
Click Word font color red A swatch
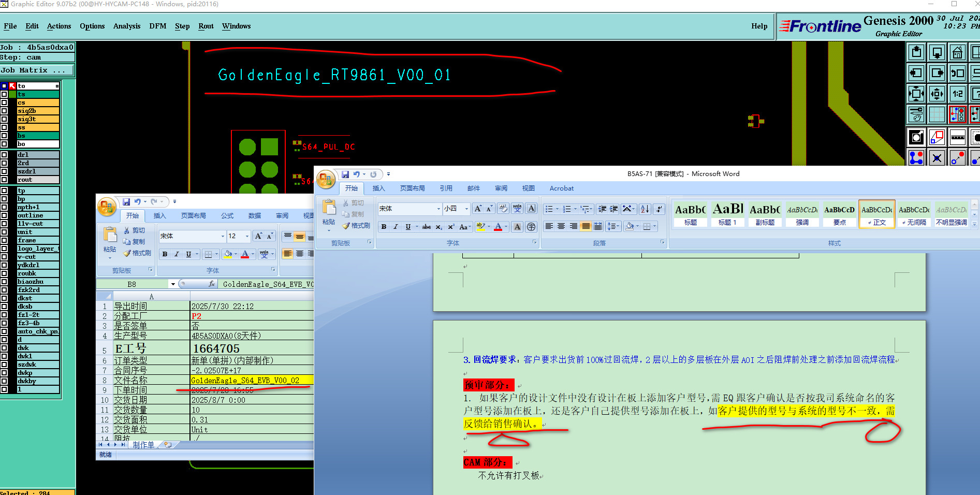(498, 226)
